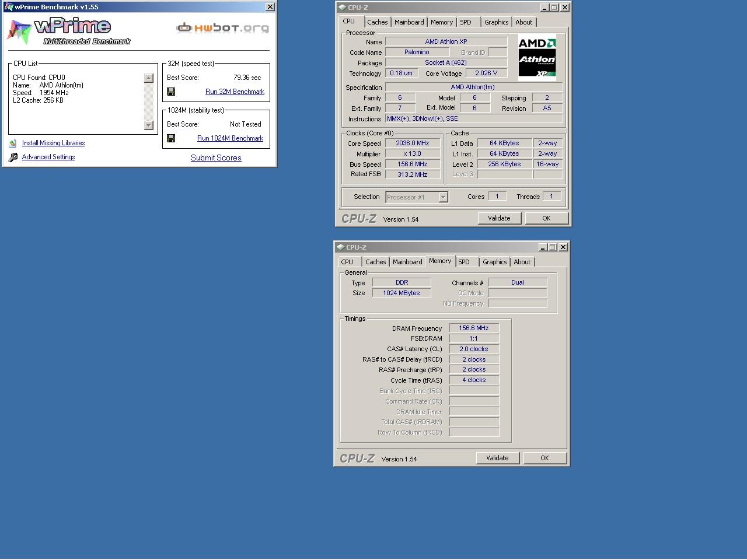Run the 1024M Benchmark
The width and height of the screenshot is (747, 560).
pos(230,138)
